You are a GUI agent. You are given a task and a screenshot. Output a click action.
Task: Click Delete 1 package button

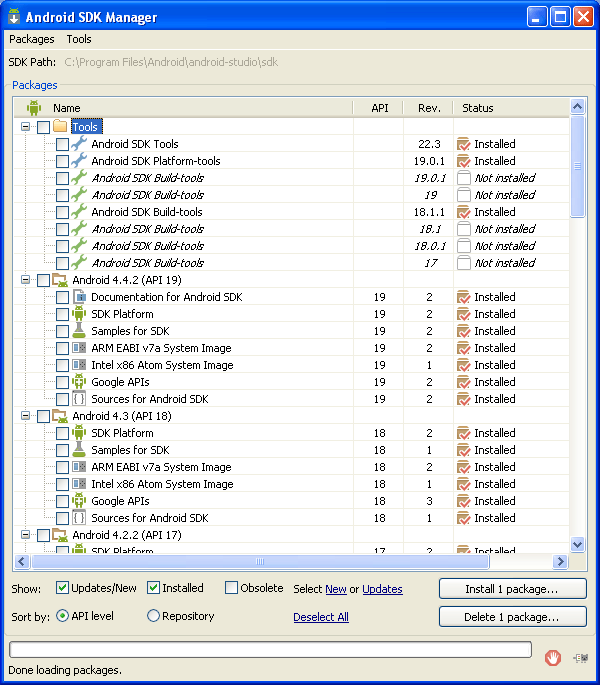(x=512, y=617)
